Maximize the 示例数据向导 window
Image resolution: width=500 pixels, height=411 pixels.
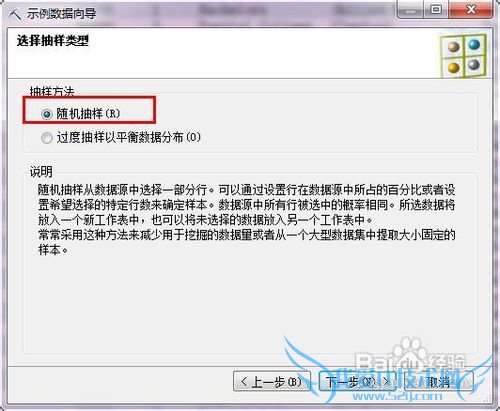(x=436, y=10)
